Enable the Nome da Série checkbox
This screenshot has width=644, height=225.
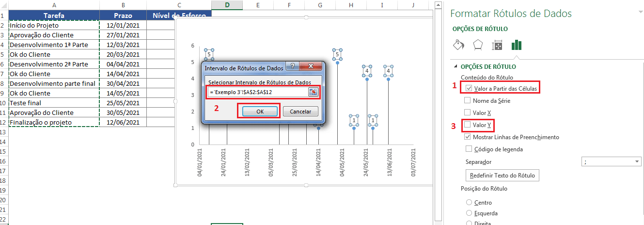pyautogui.click(x=467, y=100)
